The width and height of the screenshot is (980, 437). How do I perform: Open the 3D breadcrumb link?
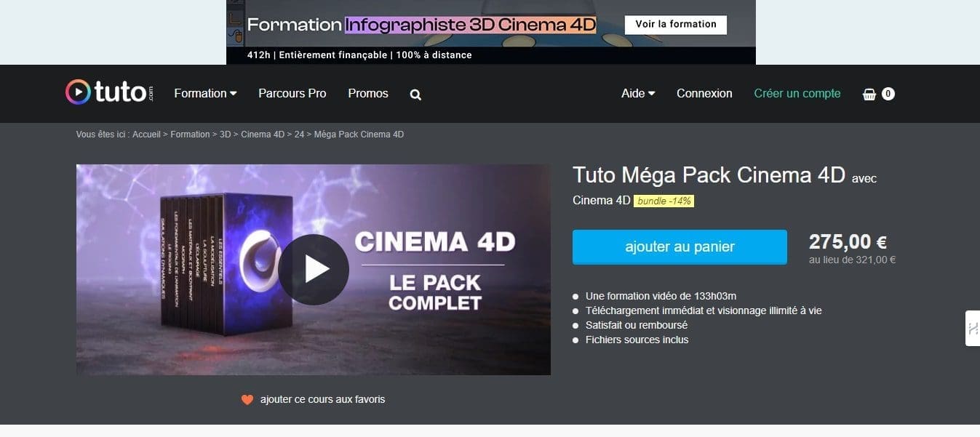pos(225,135)
